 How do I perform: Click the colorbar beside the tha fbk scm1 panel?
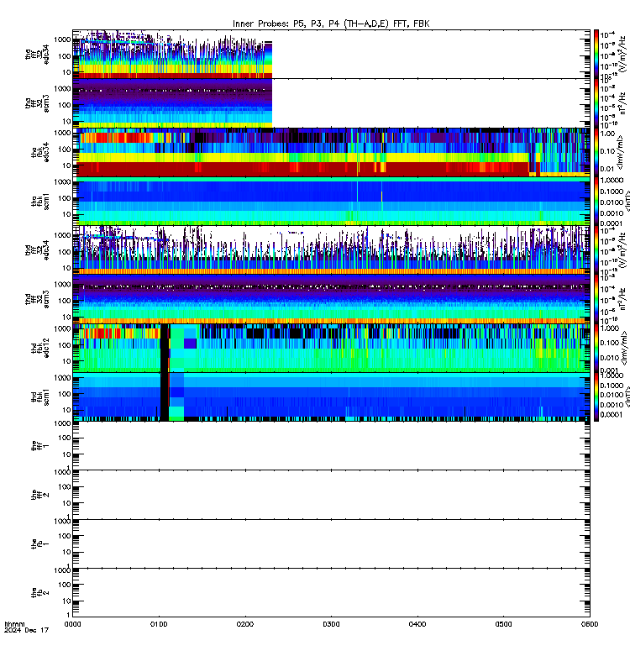coord(596,201)
